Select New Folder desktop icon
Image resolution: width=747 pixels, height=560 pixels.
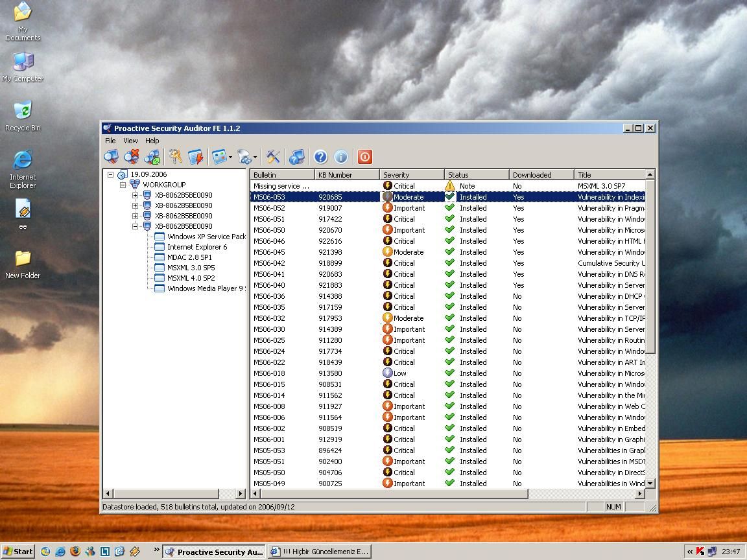tap(23, 264)
